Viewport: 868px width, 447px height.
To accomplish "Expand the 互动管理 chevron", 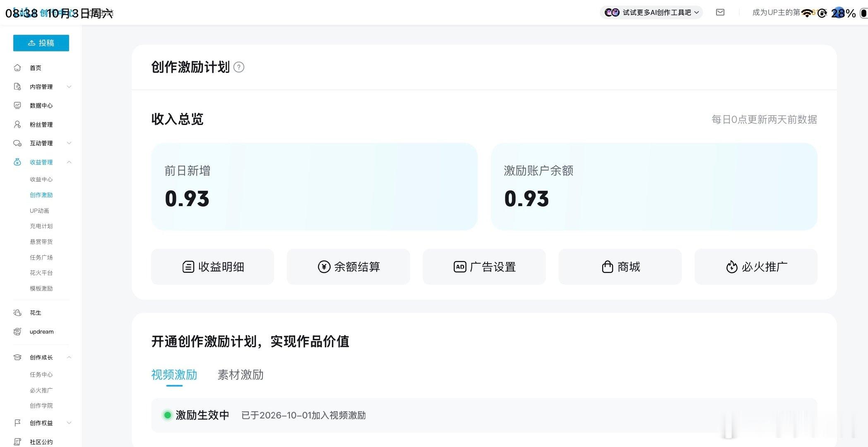I will point(69,143).
